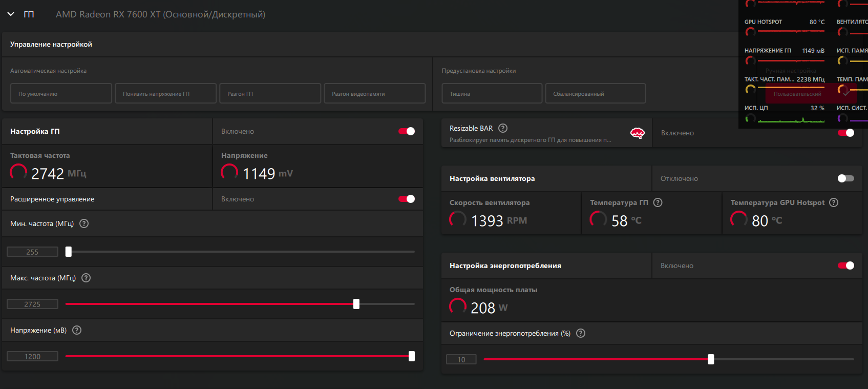
Task: Show help for Мин. частота (МГц)
Action: point(84,223)
